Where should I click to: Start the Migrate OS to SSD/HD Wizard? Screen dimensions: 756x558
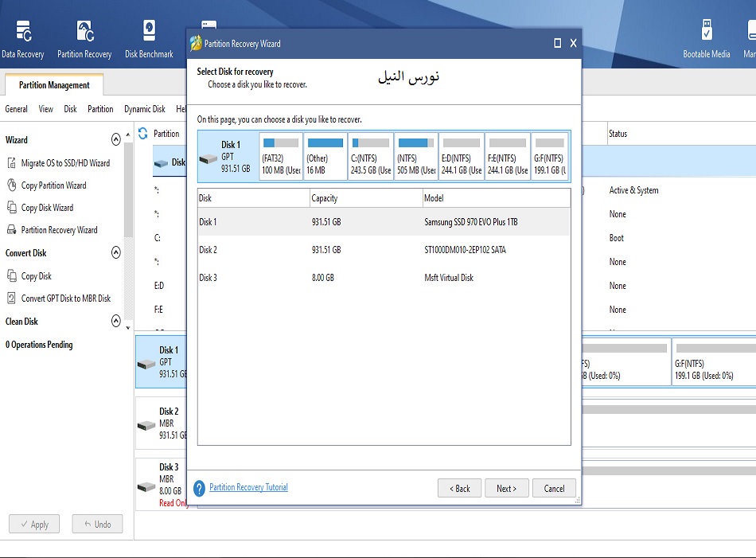coord(65,163)
